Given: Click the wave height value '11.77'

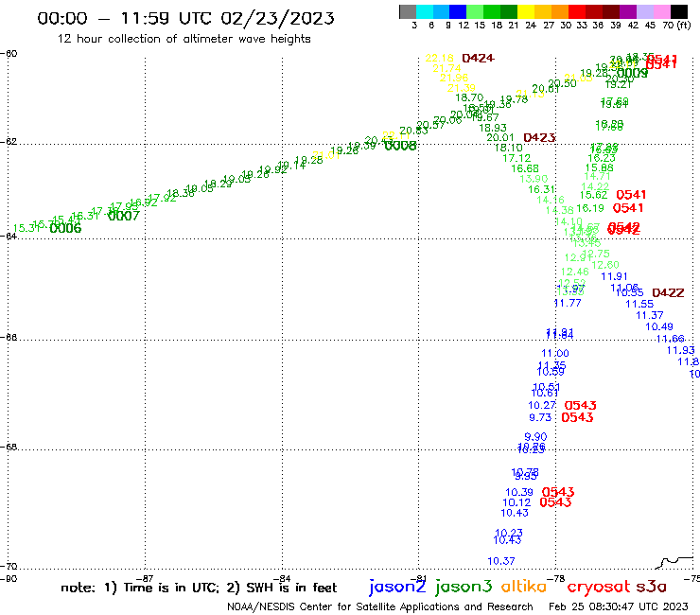Looking at the screenshot, I should [x=568, y=303].
